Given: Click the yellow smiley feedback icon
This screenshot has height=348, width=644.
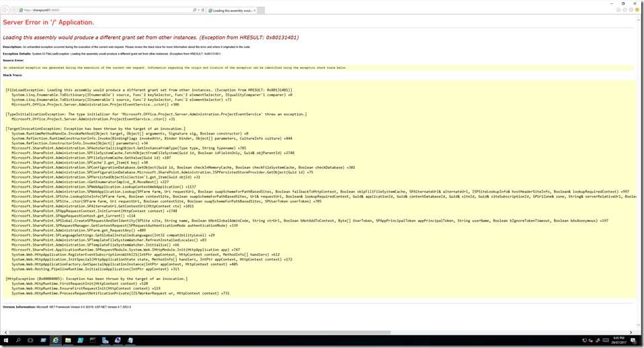Looking at the screenshot, I should coord(637,10).
